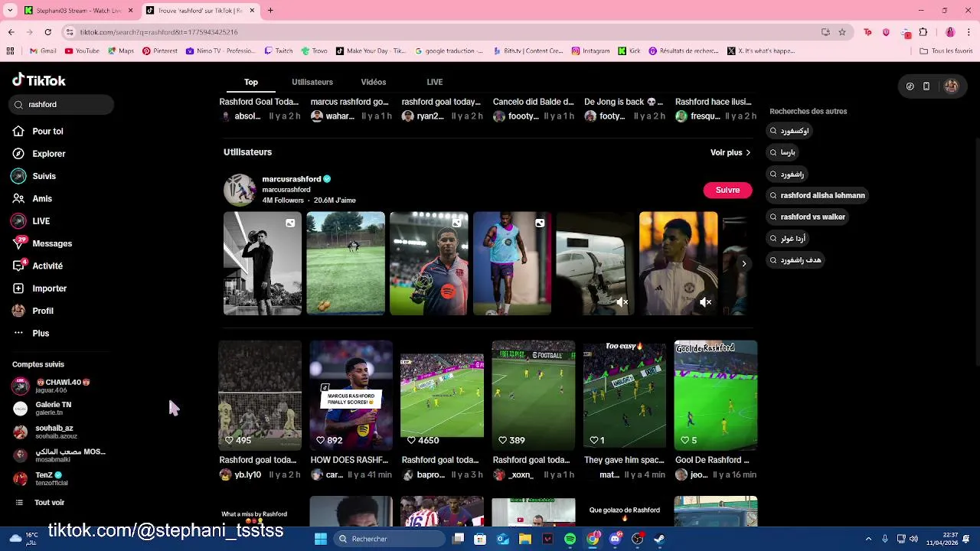The image size is (980, 551).
Task: Open the Chrome extensions puzzle icon
Action: pyautogui.click(x=923, y=32)
